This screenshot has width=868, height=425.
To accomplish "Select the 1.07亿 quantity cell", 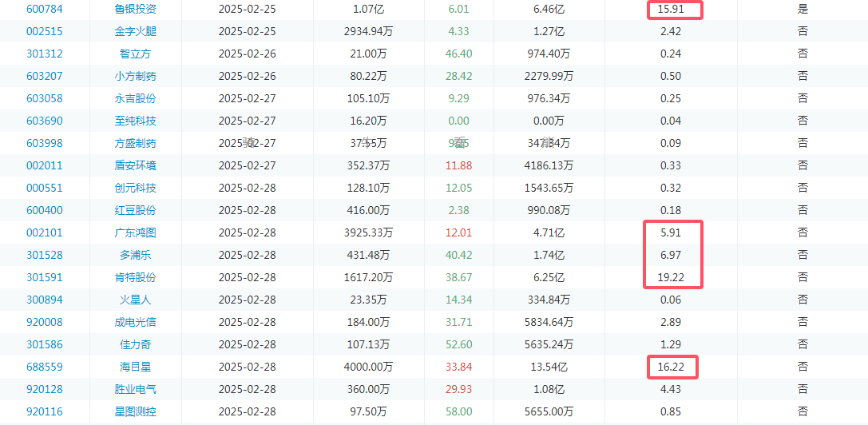I will pos(368,9).
